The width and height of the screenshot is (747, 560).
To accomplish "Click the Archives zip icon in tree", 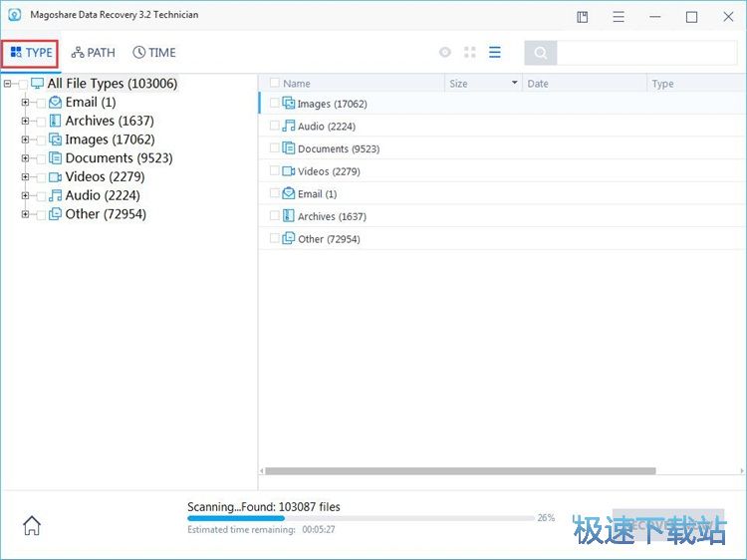I will point(55,121).
